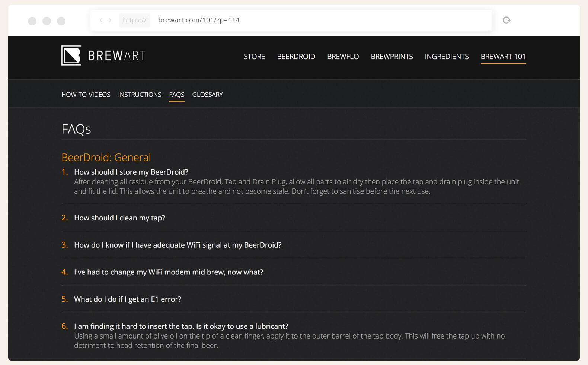Click the middle gray window control dot

pyautogui.click(x=47, y=21)
